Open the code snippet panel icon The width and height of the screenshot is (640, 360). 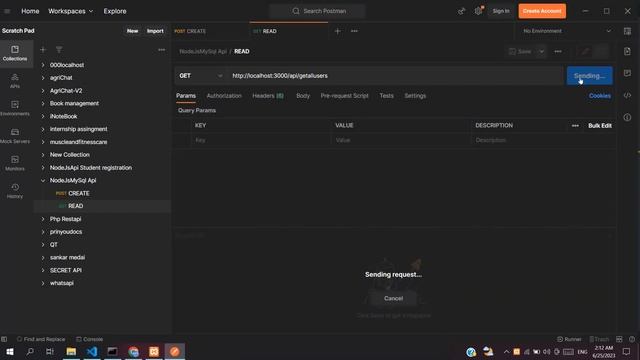tap(627, 96)
